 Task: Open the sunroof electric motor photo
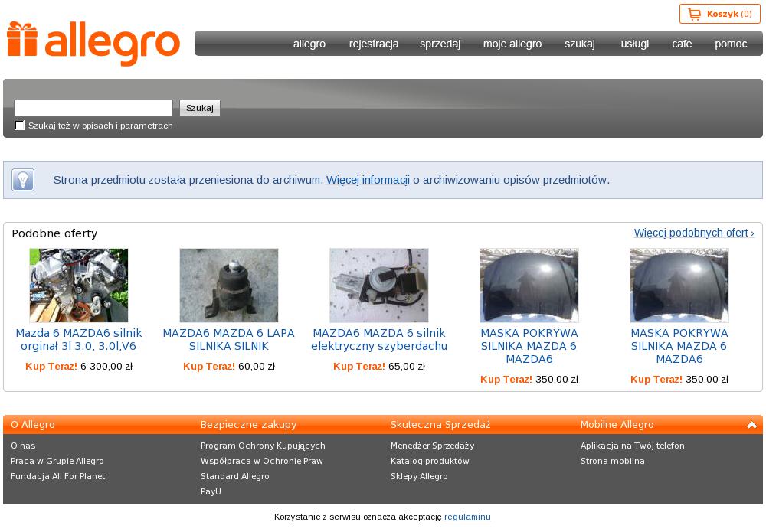(379, 286)
